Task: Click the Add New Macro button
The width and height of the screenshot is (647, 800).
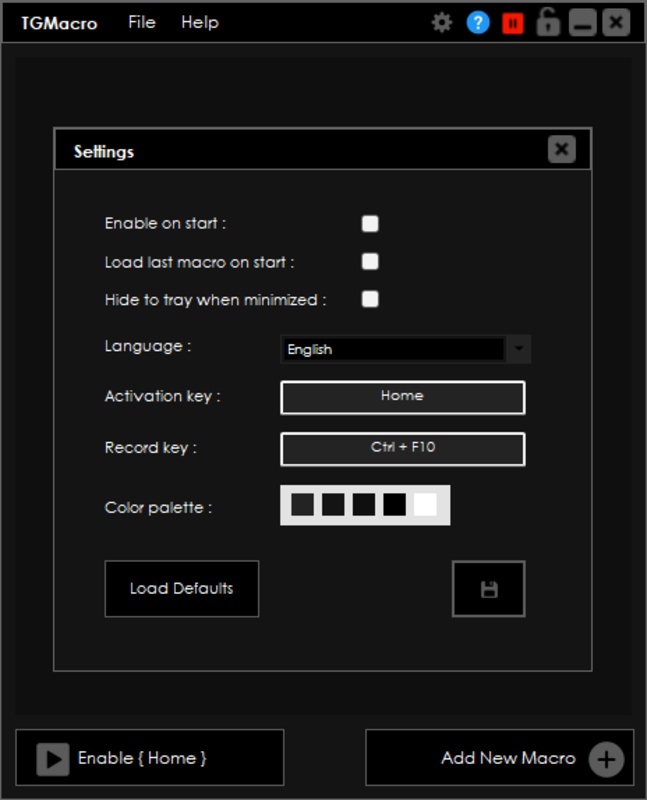Action: click(500, 758)
